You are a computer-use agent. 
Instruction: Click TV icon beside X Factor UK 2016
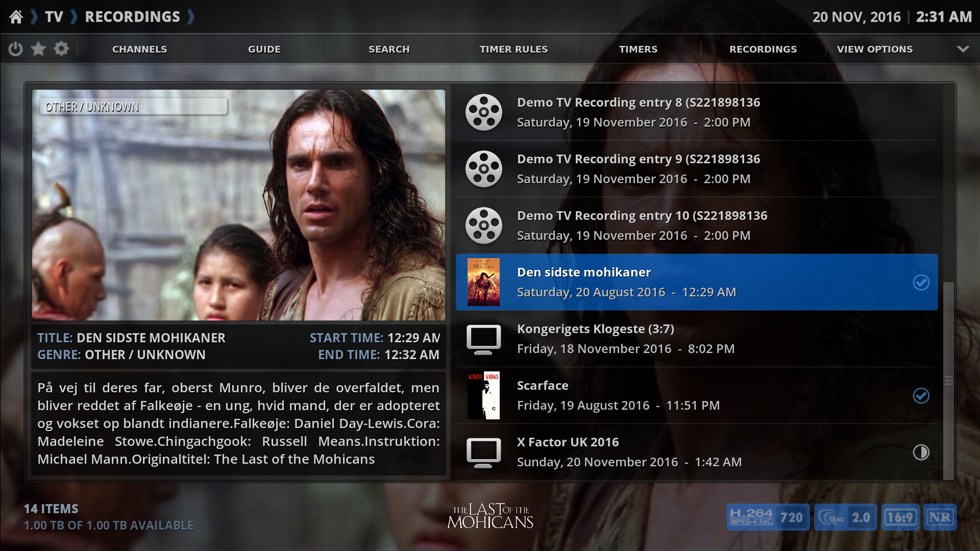483,453
